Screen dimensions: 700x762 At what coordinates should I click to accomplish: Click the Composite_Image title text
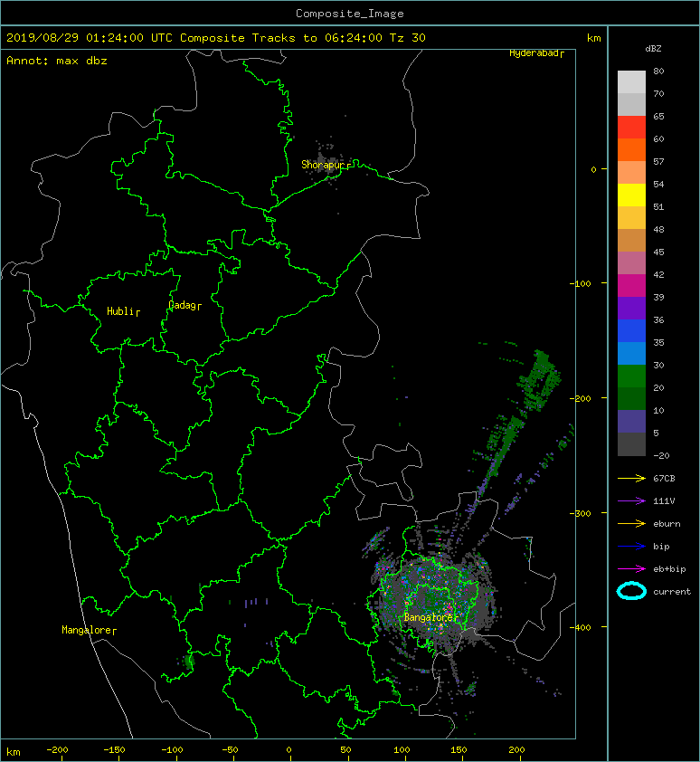(x=350, y=14)
